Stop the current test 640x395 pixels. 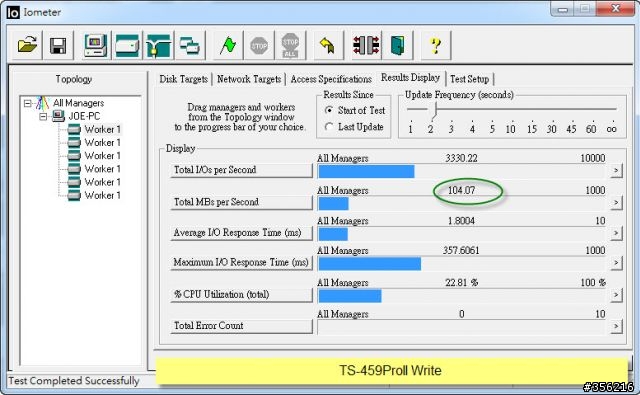(259, 45)
